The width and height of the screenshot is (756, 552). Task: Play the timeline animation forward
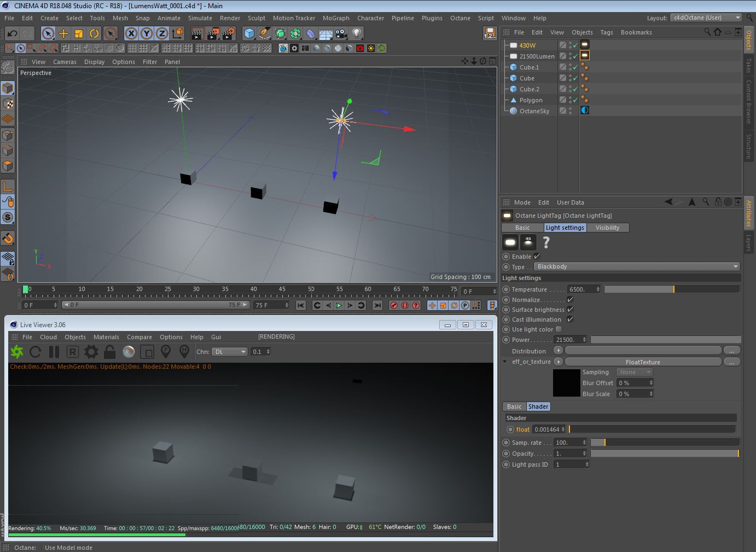tap(339, 305)
